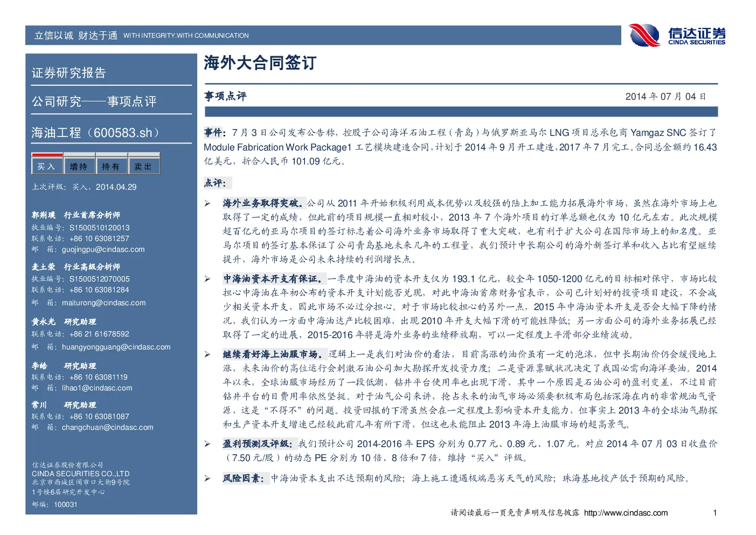This screenshot has width=756, height=535.
Task: Click the heading 中海油资本开支有保证。
Action: coord(274,279)
